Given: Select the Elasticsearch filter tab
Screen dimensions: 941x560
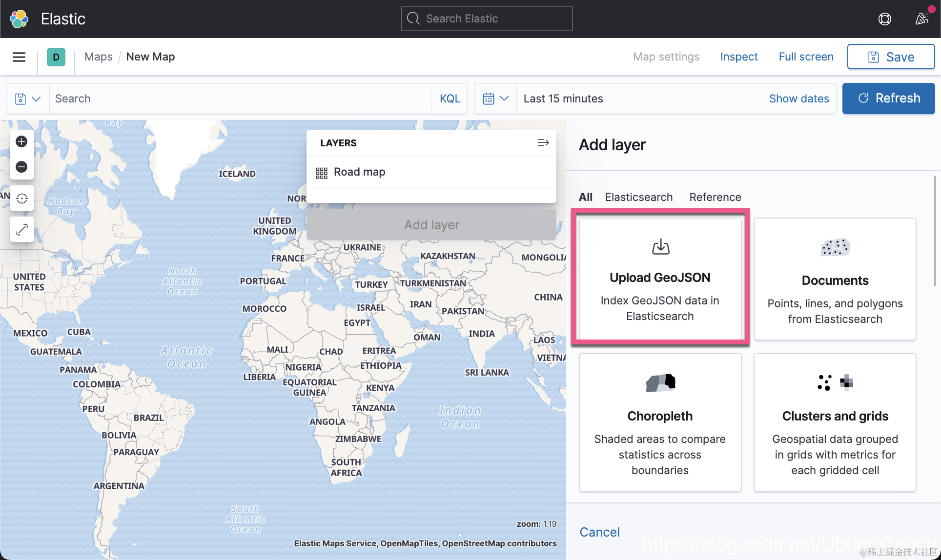Looking at the screenshot, I should point(638,197).
